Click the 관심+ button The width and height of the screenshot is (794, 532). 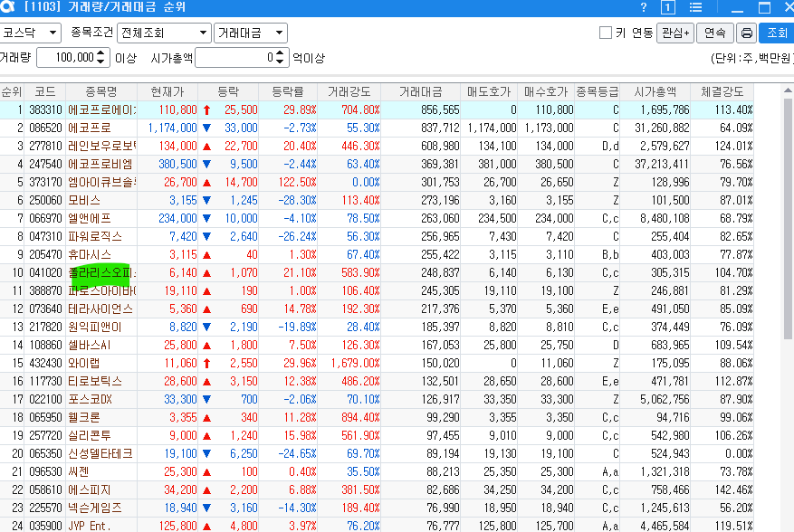tap(675, 33)
